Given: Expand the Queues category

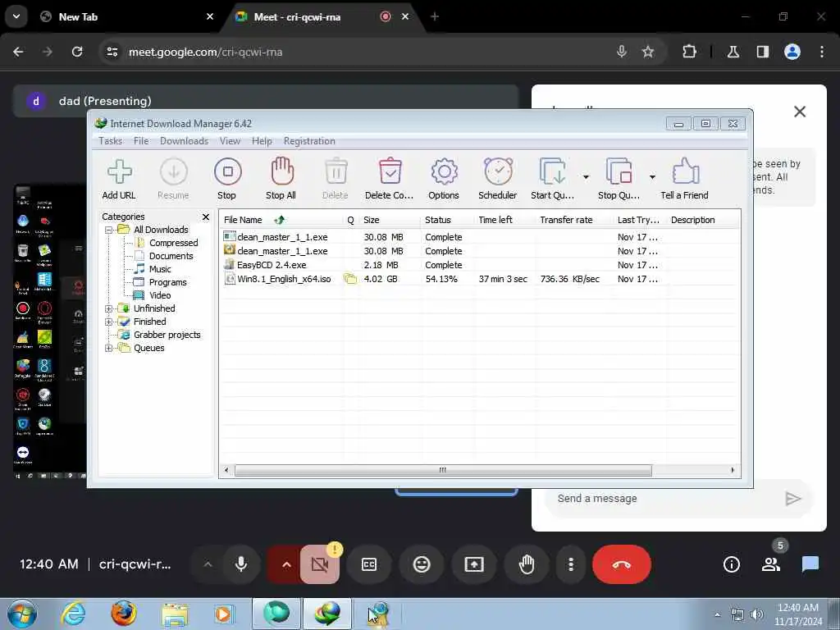Looking at the screenshot, I should (109, 348).
